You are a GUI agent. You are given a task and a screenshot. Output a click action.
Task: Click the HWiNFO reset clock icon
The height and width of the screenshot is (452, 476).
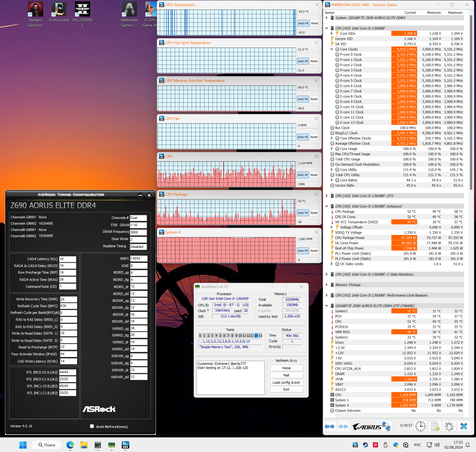coord(420,426)
